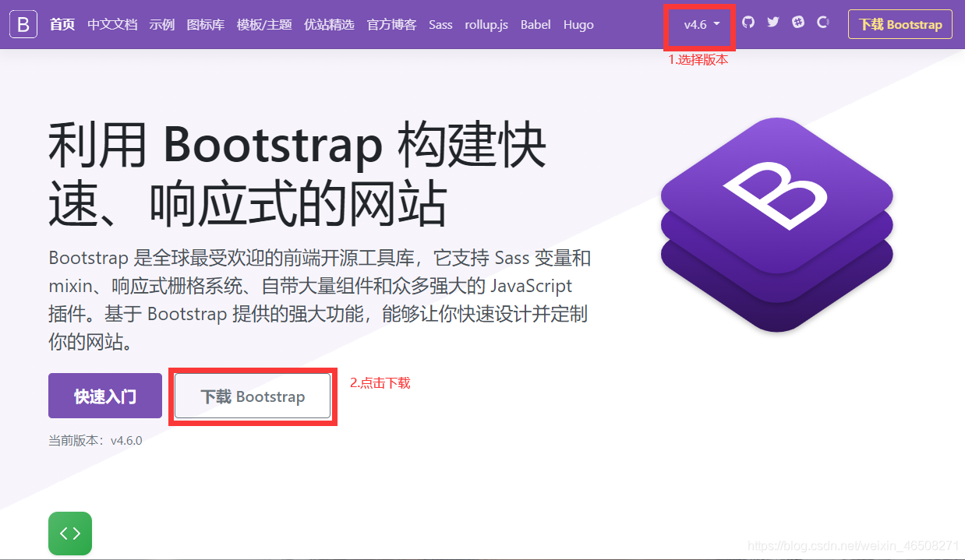Open the Sass navbar link
The width and height of the screenshot is (965, 560).
(440, 25)
